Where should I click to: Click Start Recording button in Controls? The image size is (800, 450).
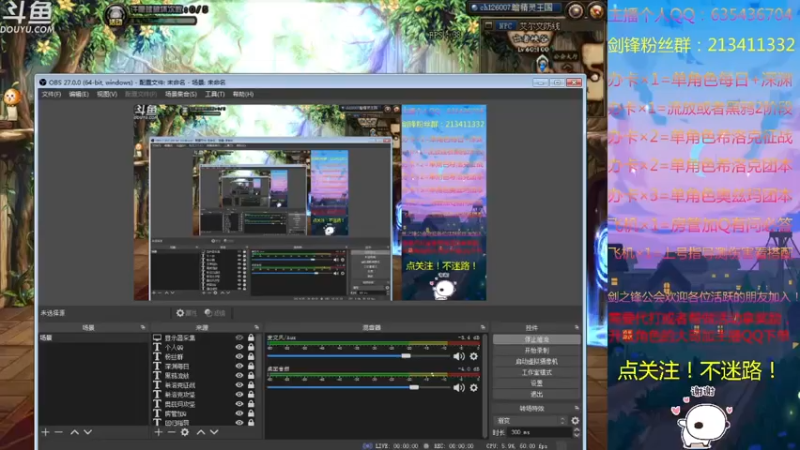pyautogui.click(x=537, y=351)
